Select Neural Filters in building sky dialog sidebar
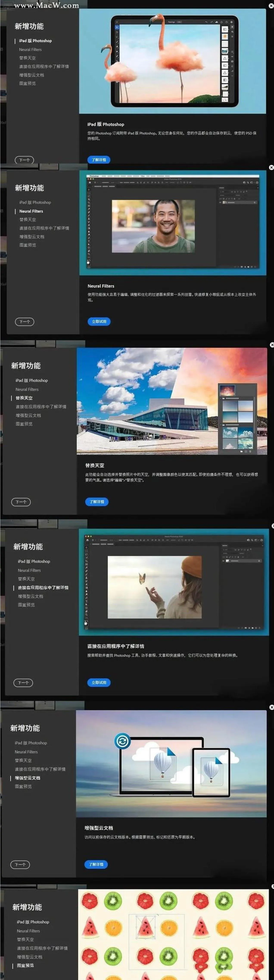 pyautogui.click(x=27, y=390)
